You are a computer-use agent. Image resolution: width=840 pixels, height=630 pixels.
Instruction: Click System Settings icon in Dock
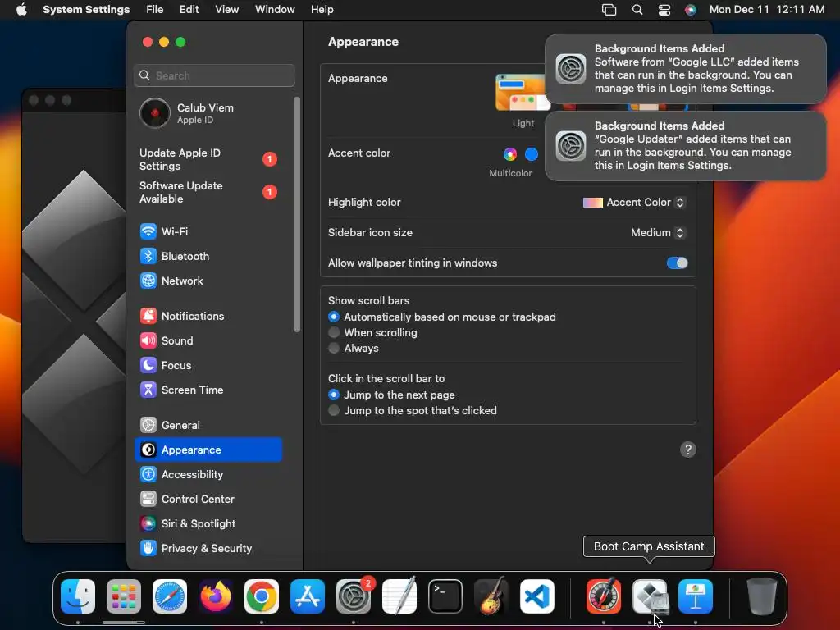pos(354,596)
